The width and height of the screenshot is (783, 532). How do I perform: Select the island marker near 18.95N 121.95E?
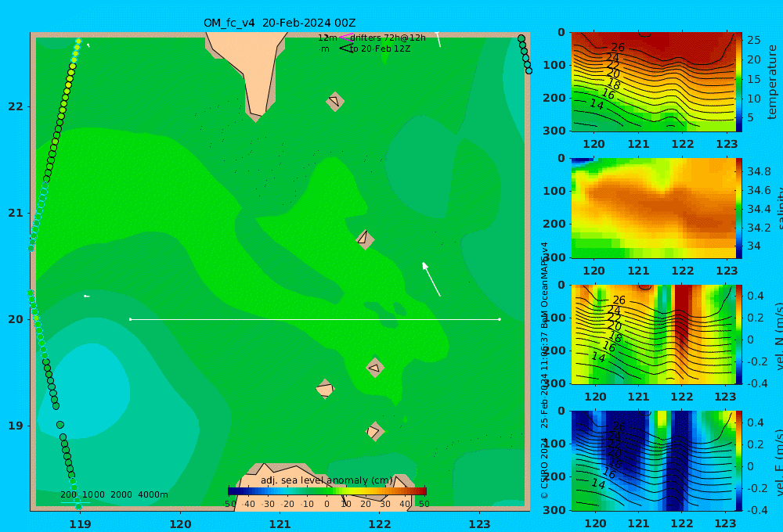pyautogui.click(x=374, y=431)
